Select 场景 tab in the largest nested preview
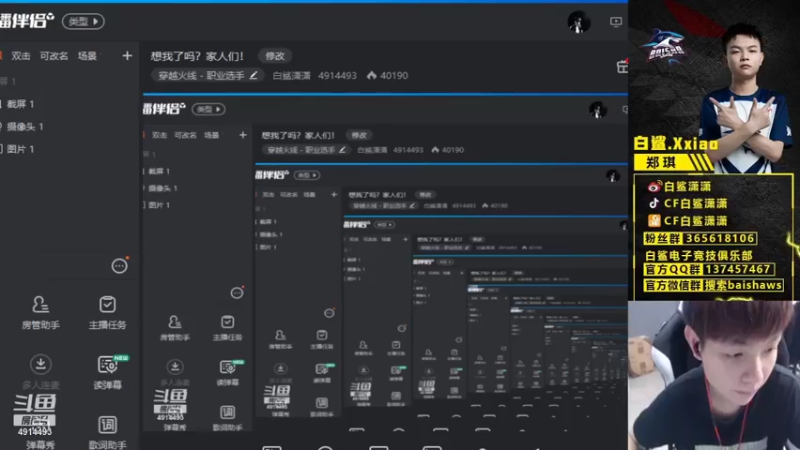The height and width of the screenshot is (450, 800). coord(211,135)
